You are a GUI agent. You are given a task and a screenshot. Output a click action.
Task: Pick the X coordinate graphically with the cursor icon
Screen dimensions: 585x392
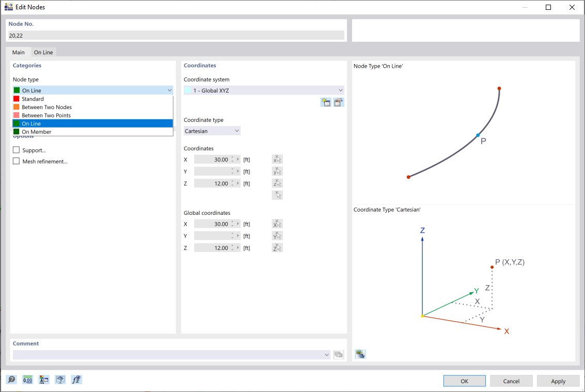point(277,159)
